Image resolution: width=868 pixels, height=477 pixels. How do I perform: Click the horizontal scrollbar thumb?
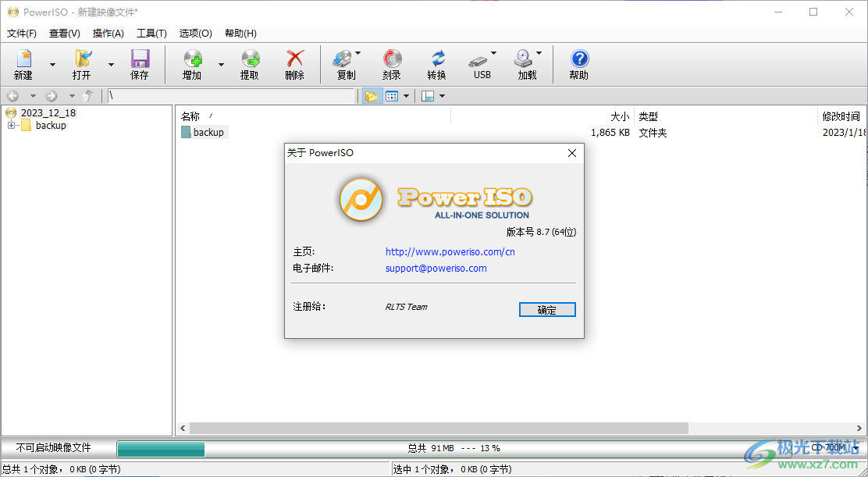(439, 429)
